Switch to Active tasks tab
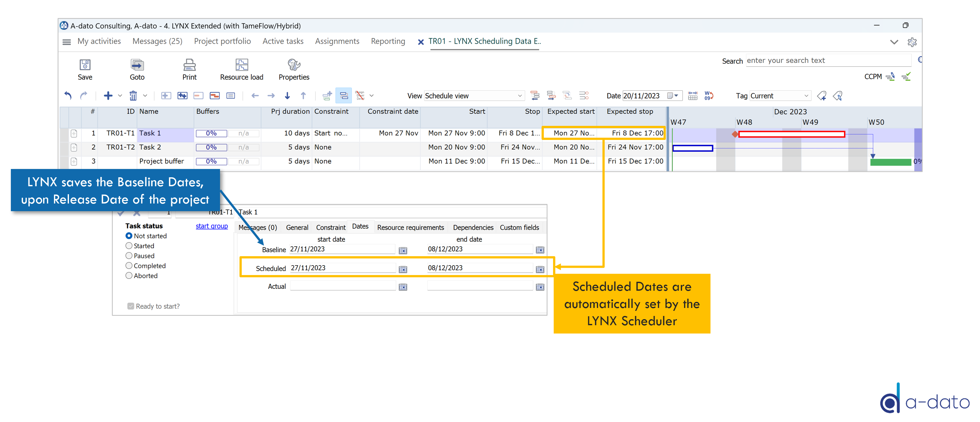Screen dimensions: 980x422 283,41
